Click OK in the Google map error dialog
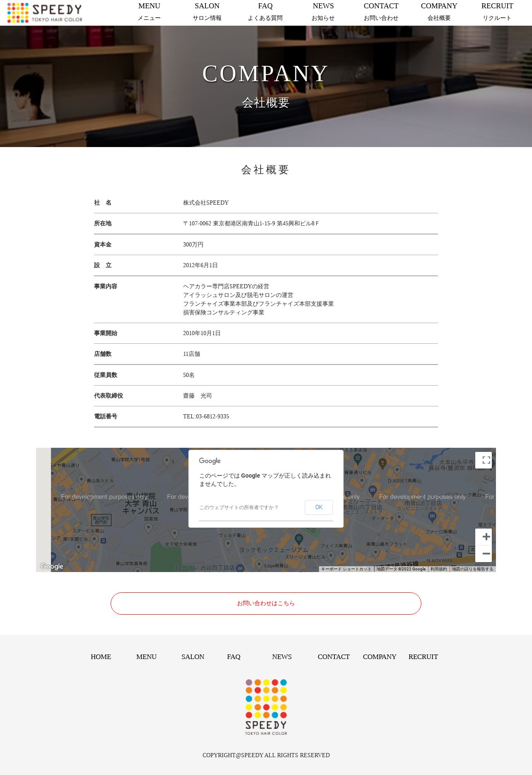532x775 pixels. pyautogui.click(x=319, y=507)
